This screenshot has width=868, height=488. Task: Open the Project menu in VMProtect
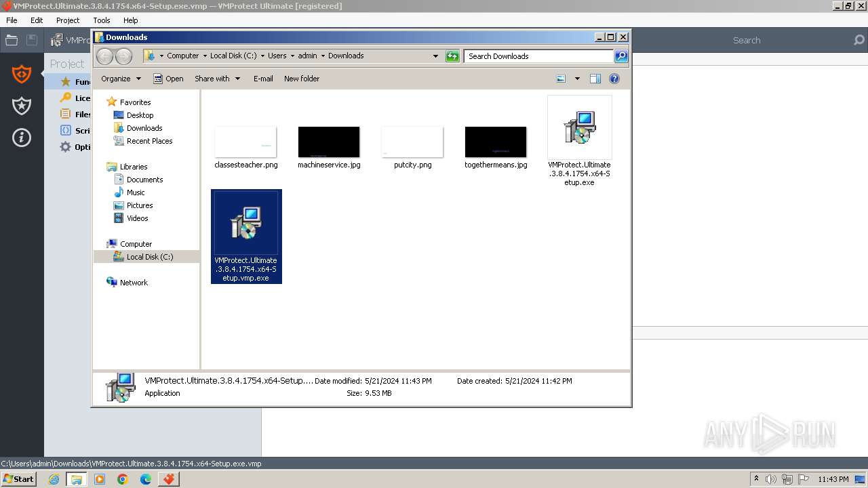tap(68, 20)
